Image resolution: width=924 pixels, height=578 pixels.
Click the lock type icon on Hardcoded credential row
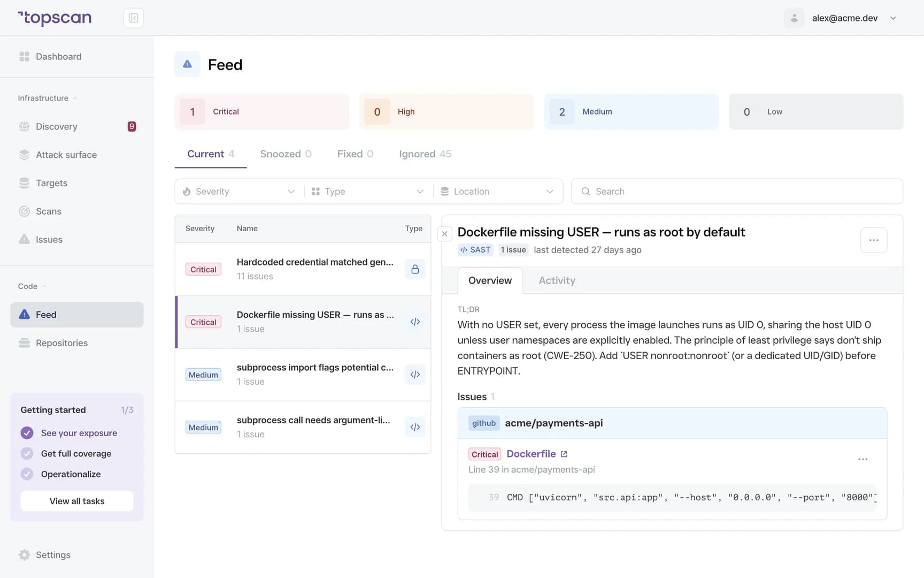(415, 269)
